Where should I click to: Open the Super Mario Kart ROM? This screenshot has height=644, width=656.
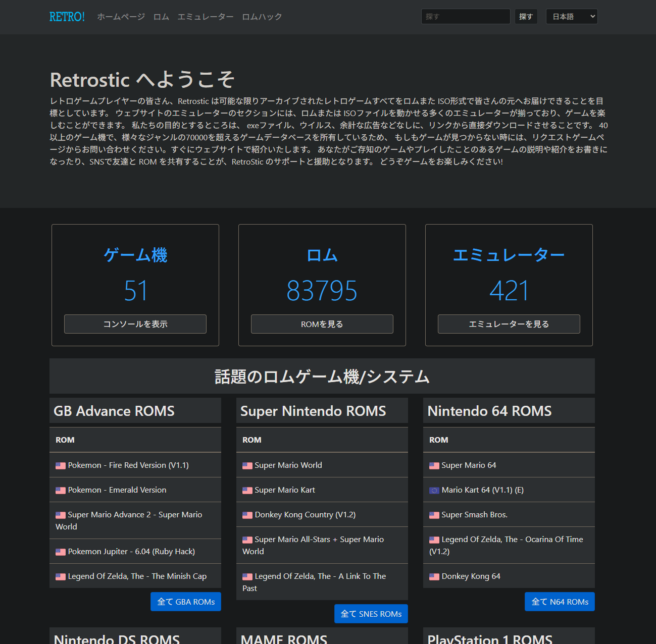tap(285, 490)
